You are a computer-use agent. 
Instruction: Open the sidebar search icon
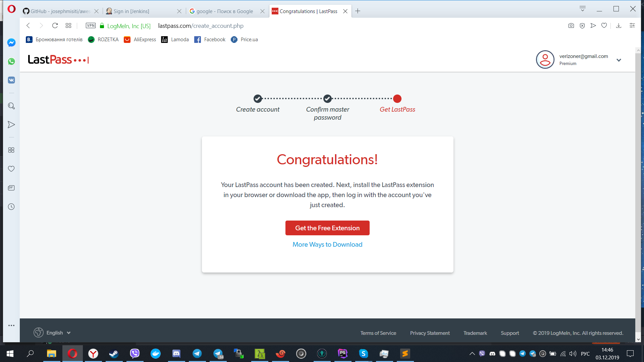pos(11,106)
